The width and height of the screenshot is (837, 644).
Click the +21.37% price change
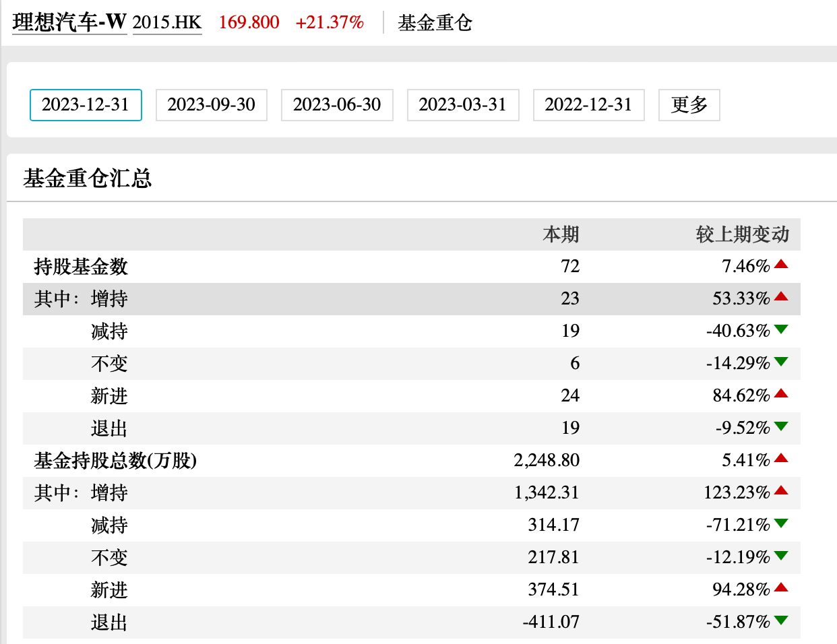330,22
